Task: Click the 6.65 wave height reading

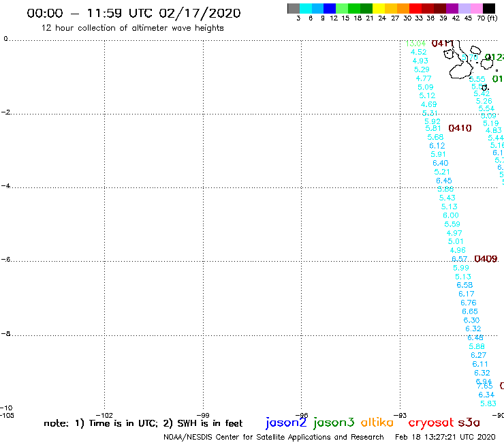Action: [x=470, y=311]
